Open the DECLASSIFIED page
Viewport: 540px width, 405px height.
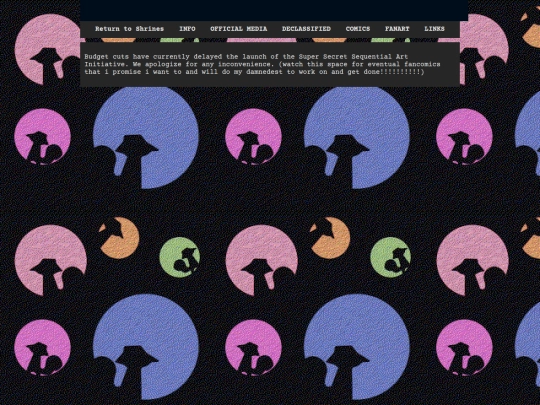[x=306, y=29]
